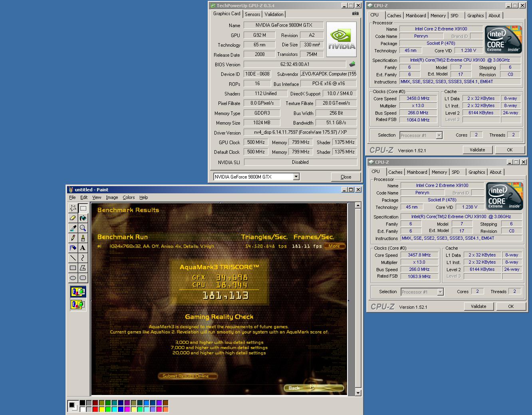Image resolution: width=532 pixels, height=415 pixels.
Task: Pick the red color swatch in Paint palette
Action: [95, 409]
